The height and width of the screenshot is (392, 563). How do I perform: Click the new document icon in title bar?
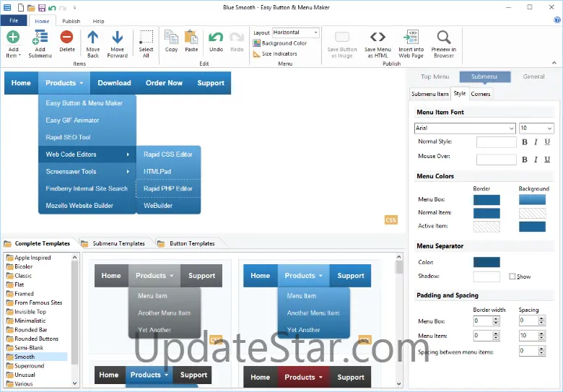point(21,7)
